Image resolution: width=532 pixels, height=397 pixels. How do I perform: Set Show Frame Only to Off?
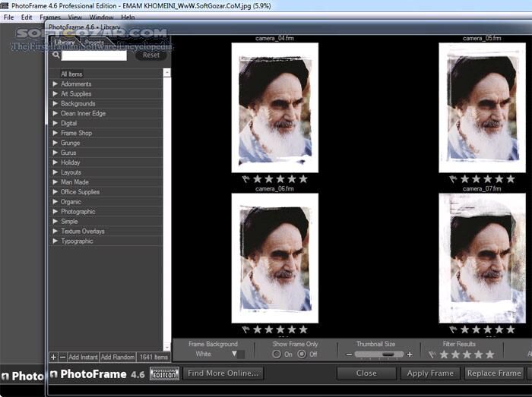coord(302,354)
